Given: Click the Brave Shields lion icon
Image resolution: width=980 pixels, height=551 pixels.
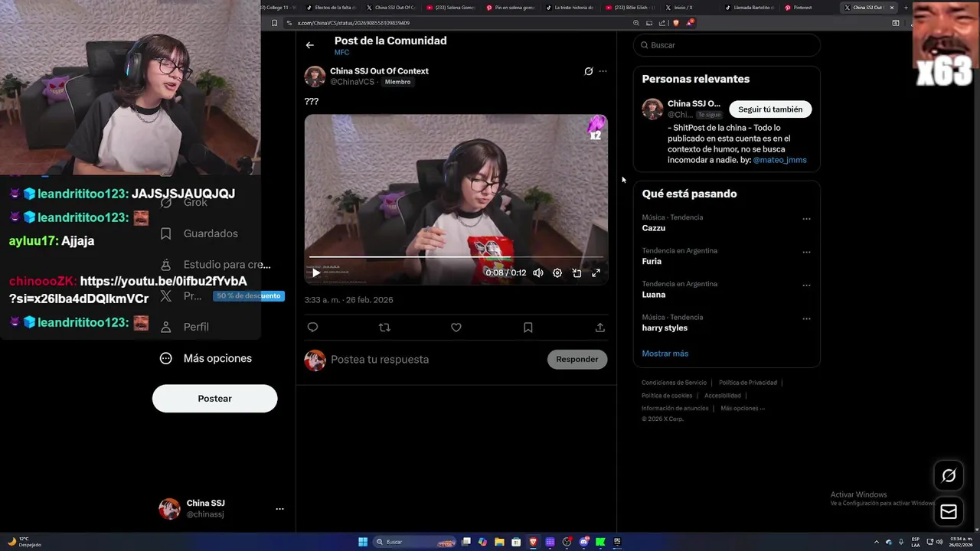Looking at the screenshot, I should coord(675,23).
